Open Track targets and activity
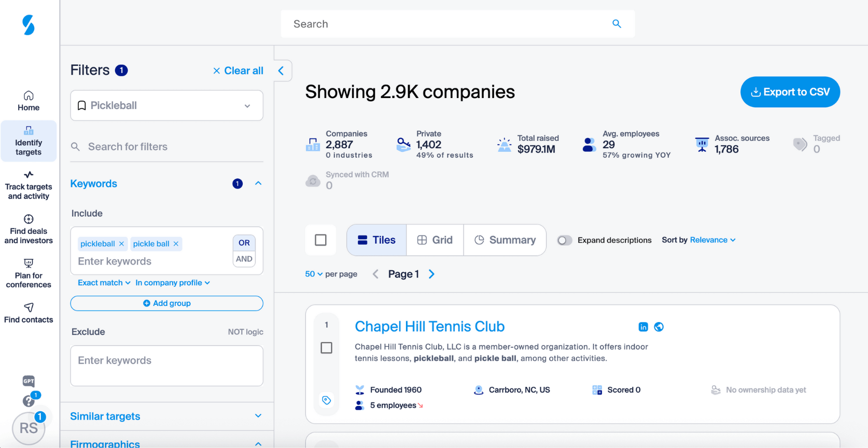This screenshot has width=868, height=448. point(29,185)
